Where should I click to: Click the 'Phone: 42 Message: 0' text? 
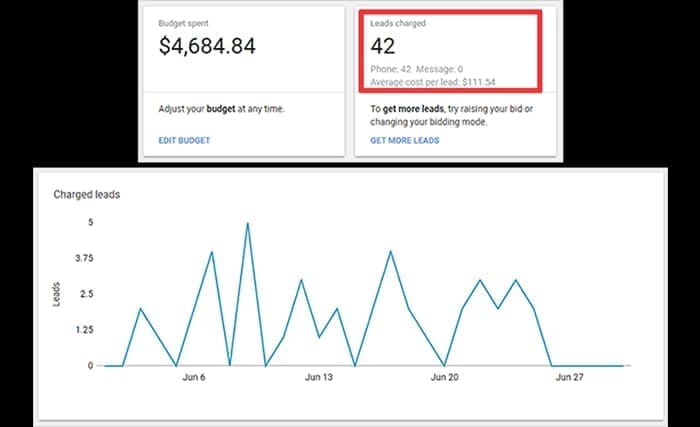click(x=417, y=69)
